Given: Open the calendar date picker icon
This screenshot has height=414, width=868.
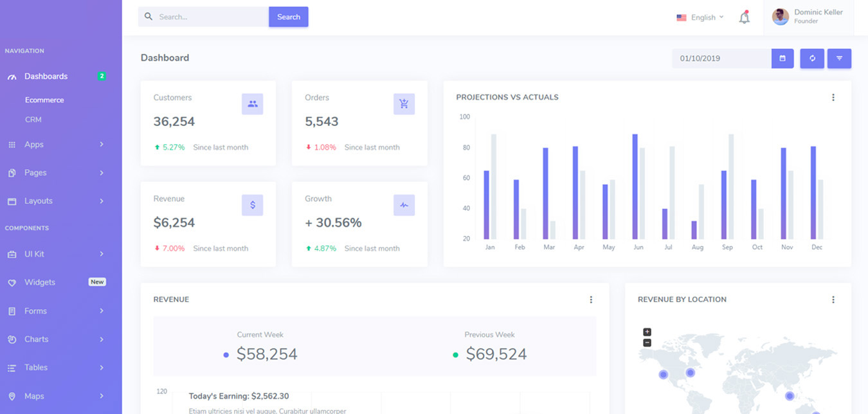Looking at the screenshot, I should coord(782,59).
